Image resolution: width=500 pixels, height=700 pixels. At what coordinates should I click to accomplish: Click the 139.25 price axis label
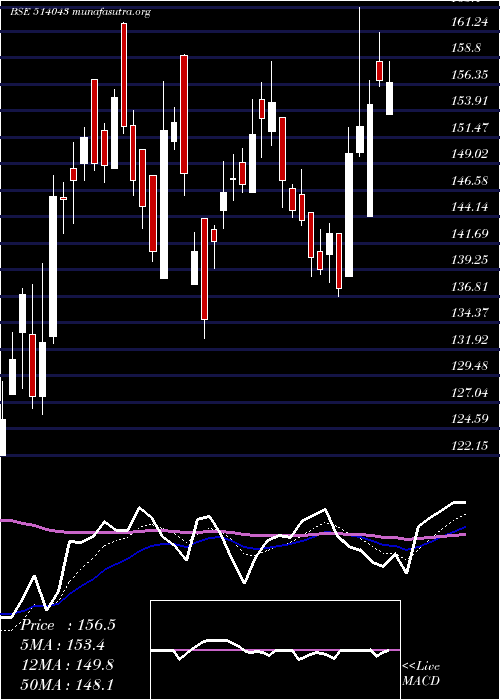(470, 260)
